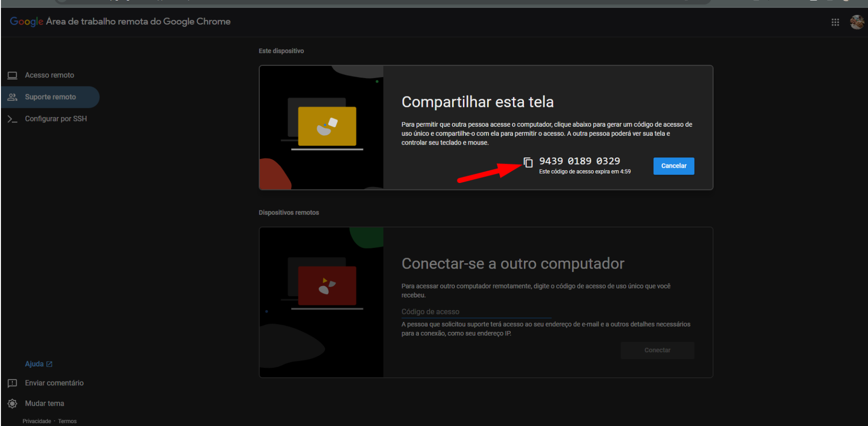Click the SSH terminal prompt icon

point(12,119)
